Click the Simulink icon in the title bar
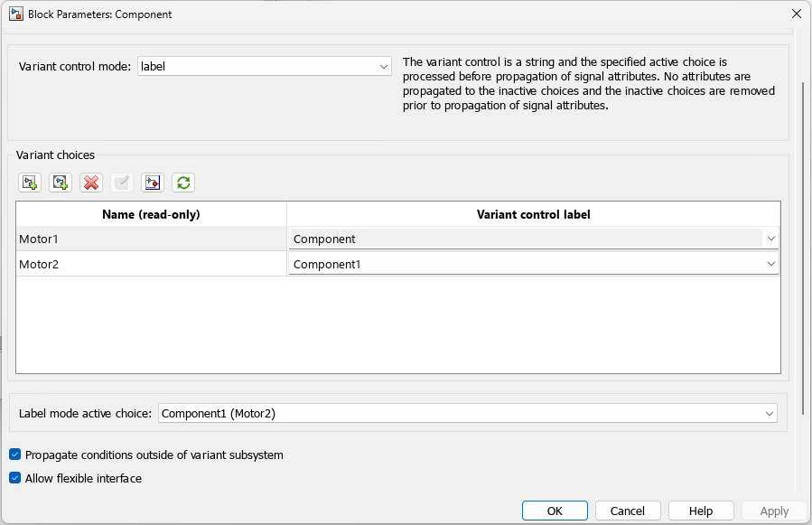The width and height of the screenshot is (812, 525). [x=16, y=14]
